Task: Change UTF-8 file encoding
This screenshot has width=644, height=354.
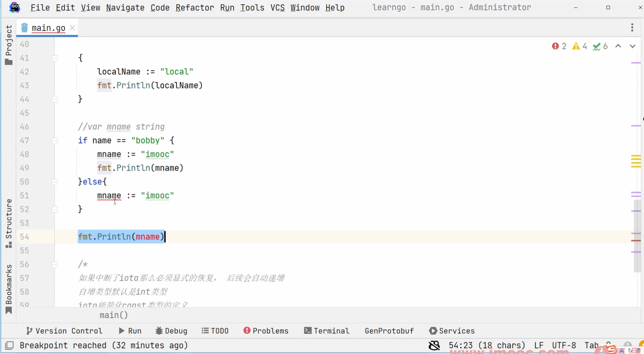Action: [564, 345]
